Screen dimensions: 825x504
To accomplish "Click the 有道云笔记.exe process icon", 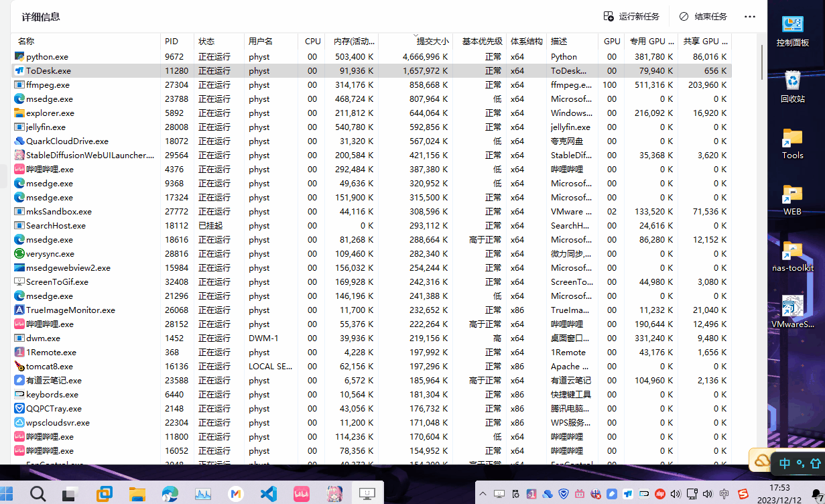I will coord(19,381).
